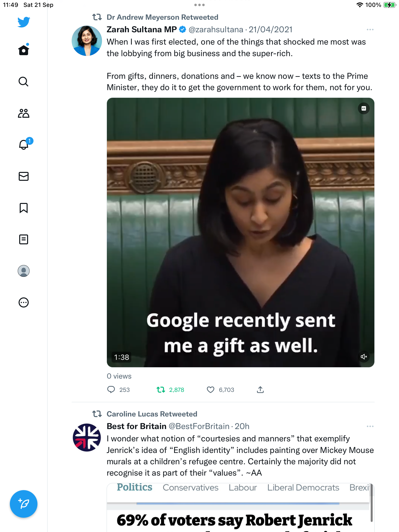The image size is (399, 532).
Task: Tap the three-dot multitasking indicator at top
Action: (x=199, y=5)
